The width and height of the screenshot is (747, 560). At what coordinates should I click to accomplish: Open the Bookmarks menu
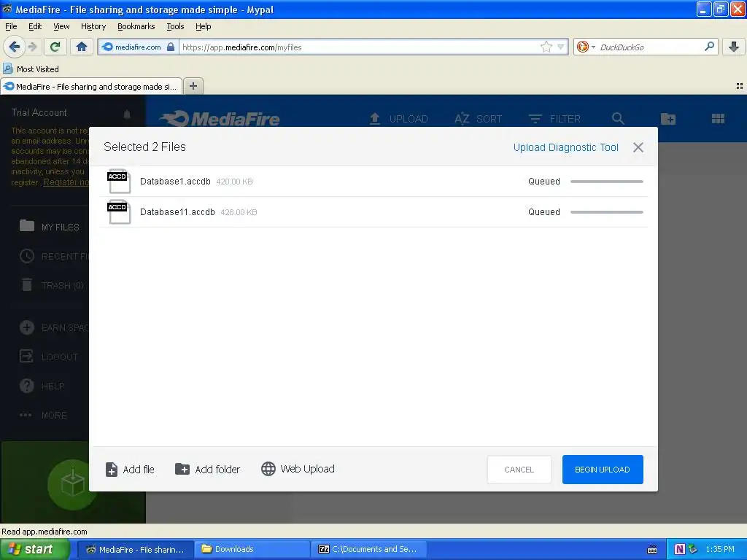tap(136, 26)
